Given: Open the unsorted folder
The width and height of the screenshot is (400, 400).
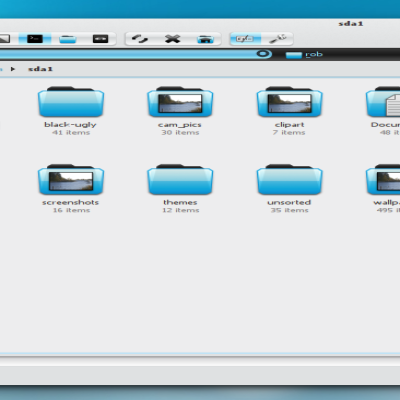Looking at the screenshot, I should click(x=289, y=179).
